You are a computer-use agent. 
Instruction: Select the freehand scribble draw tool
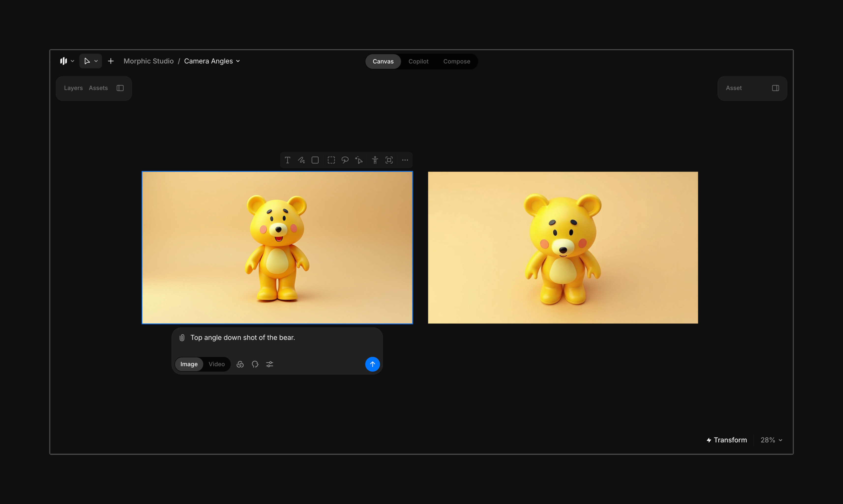[x=301, y=160]
